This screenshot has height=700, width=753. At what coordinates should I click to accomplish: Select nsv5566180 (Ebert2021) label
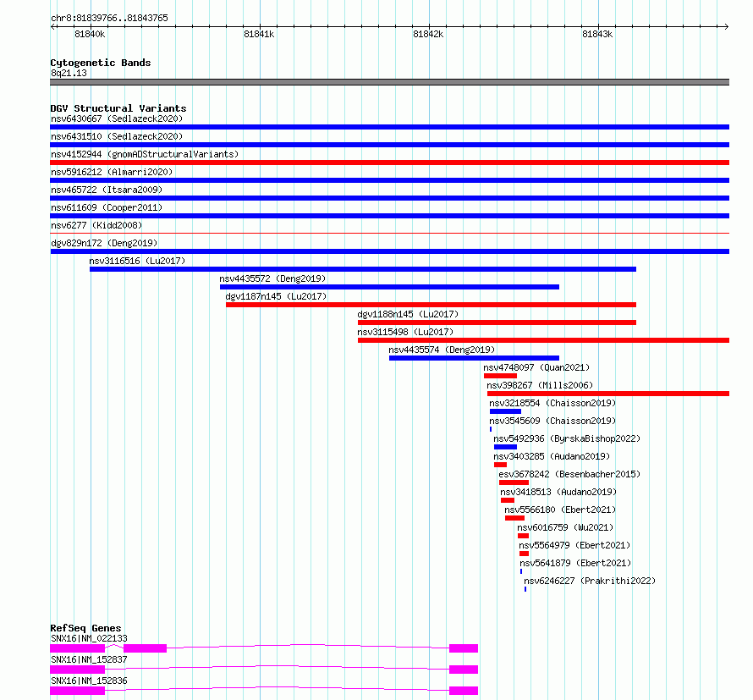(560, 510)
